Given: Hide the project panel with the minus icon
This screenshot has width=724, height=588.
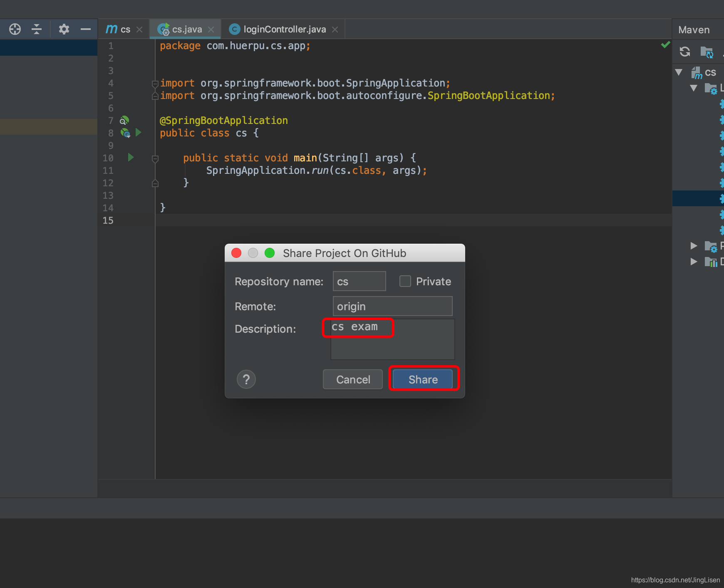Looking at the screenshot, I should pyautogui.click(x=86, y=29).
